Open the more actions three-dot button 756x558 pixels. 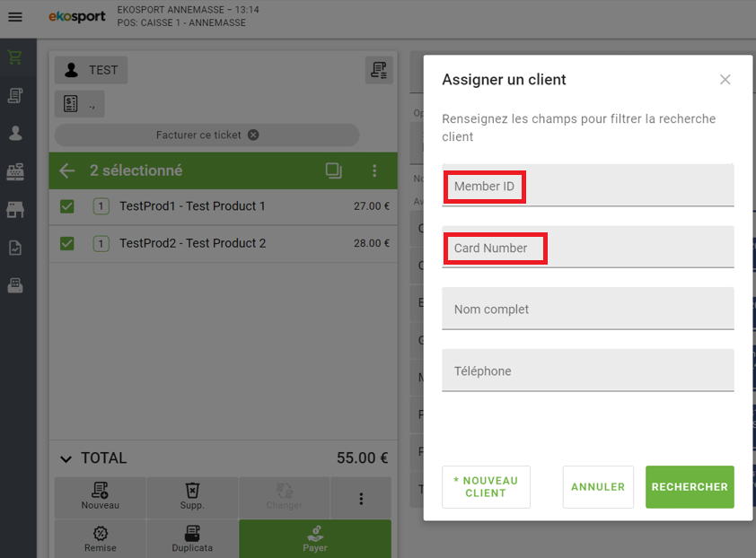pos(361,498)
